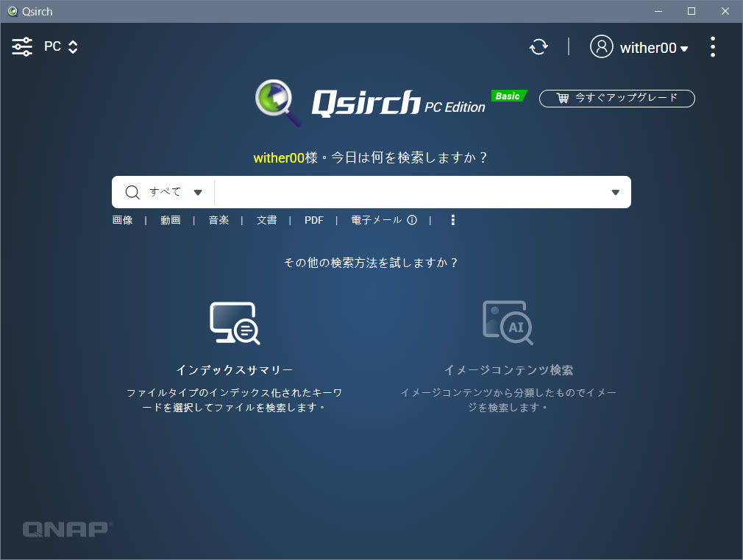
Task: Open the user account avatar icon
Action: [x=601, y=46]
